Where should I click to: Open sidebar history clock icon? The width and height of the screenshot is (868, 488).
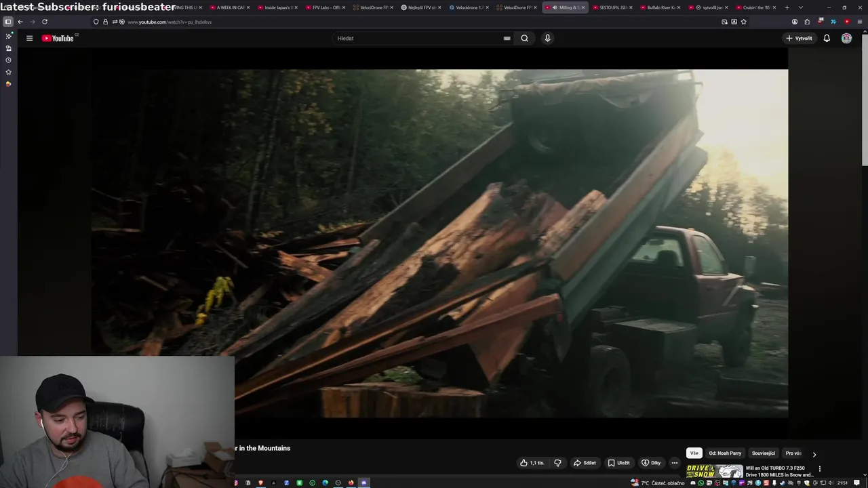(x=8, y=60)
